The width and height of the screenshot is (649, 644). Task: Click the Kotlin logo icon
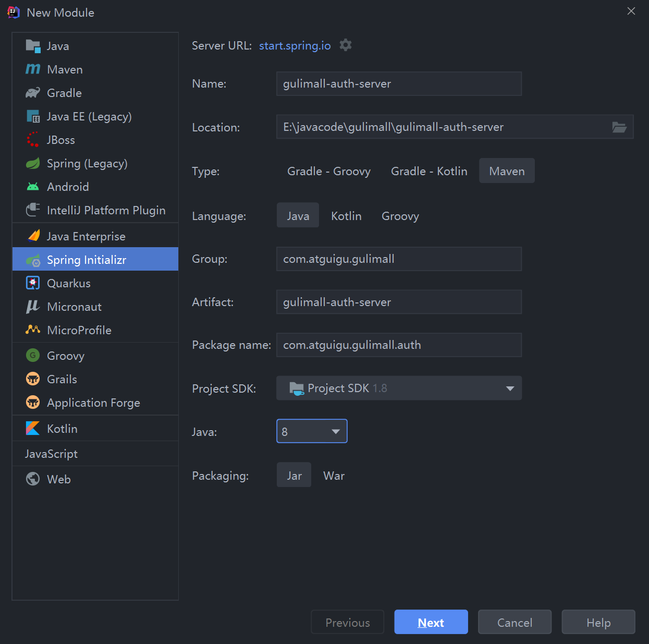[x=33, y=429]
